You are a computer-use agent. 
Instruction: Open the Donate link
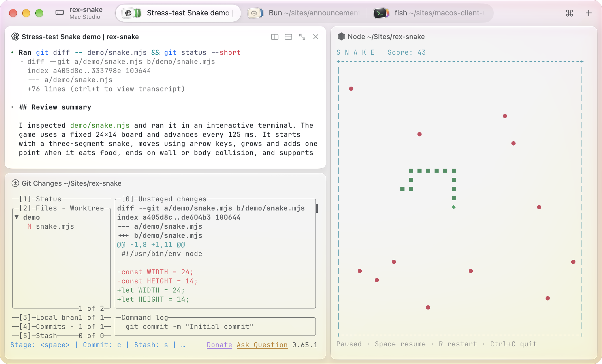[x=219, y=345]
